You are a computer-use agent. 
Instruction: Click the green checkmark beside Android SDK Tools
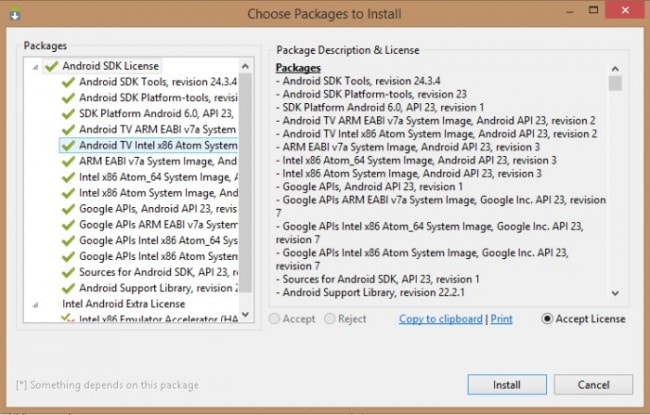click(x=68, y=81)
